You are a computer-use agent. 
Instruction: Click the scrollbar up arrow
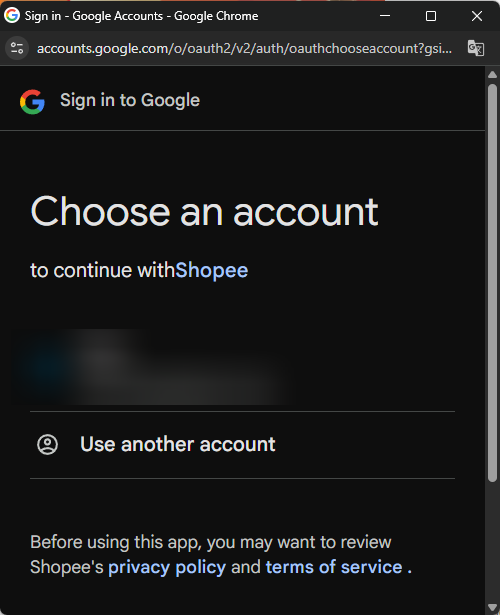coord(493,75)
